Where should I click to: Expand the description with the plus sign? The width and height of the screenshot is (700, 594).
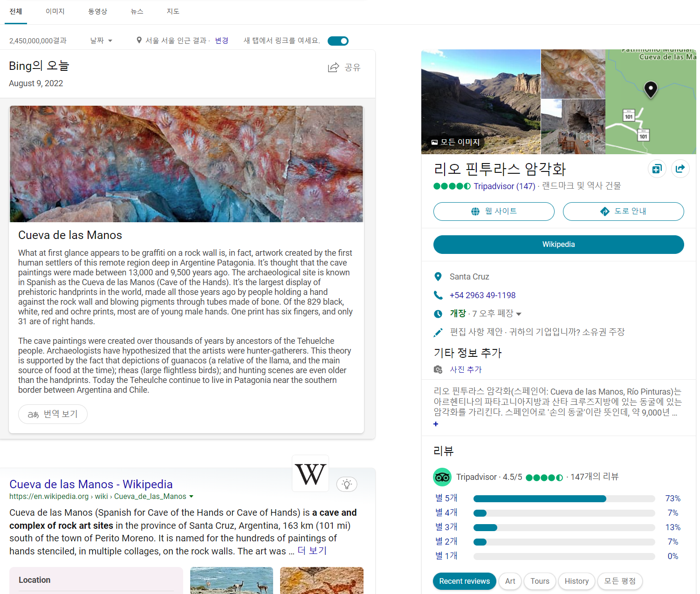(436, 424)
